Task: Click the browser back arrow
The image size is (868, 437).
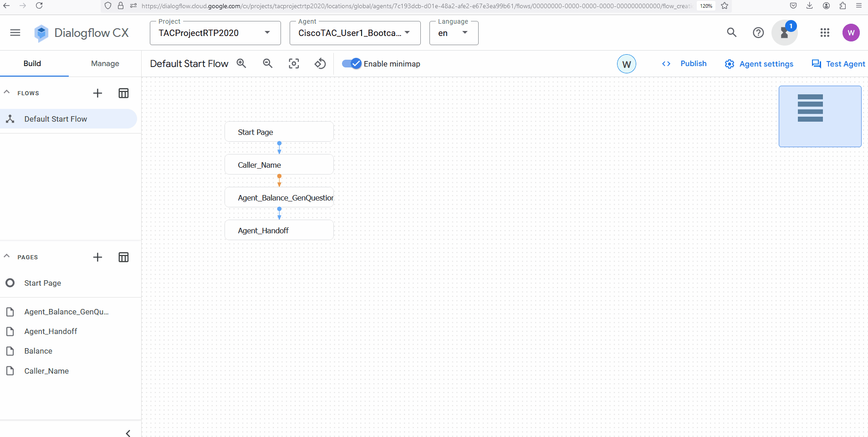Action: (x=7, y=6)
